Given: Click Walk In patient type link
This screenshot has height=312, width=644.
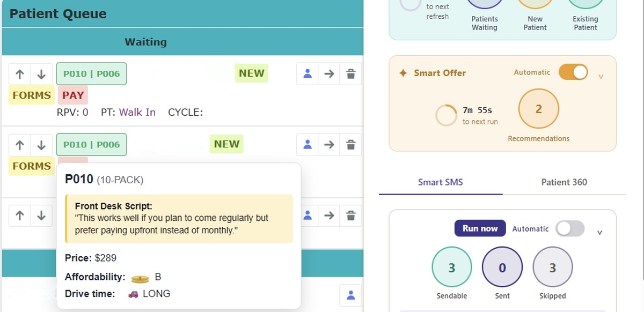Looking at the screenshot, I should [x=137, y=112].
